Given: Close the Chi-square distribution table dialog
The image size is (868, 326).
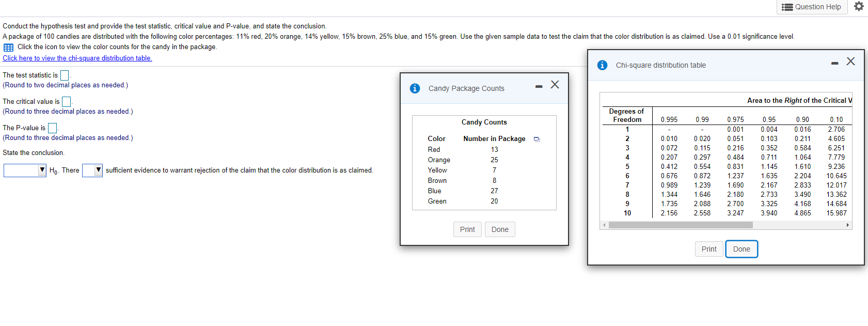Looking at the screenshot, I should pyautogui.click(x=850, y=61).
